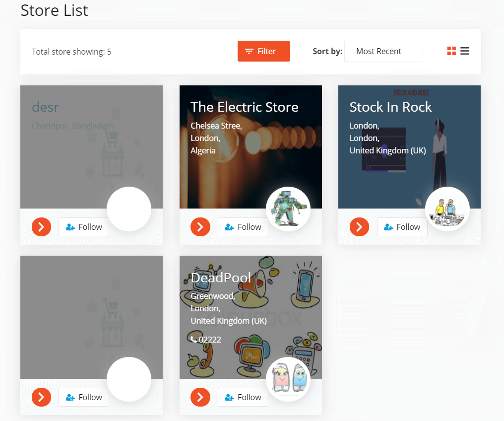Follow the Stock In Rock store
Viewport: 504px width, 421px height.
(x=402, y=227)
